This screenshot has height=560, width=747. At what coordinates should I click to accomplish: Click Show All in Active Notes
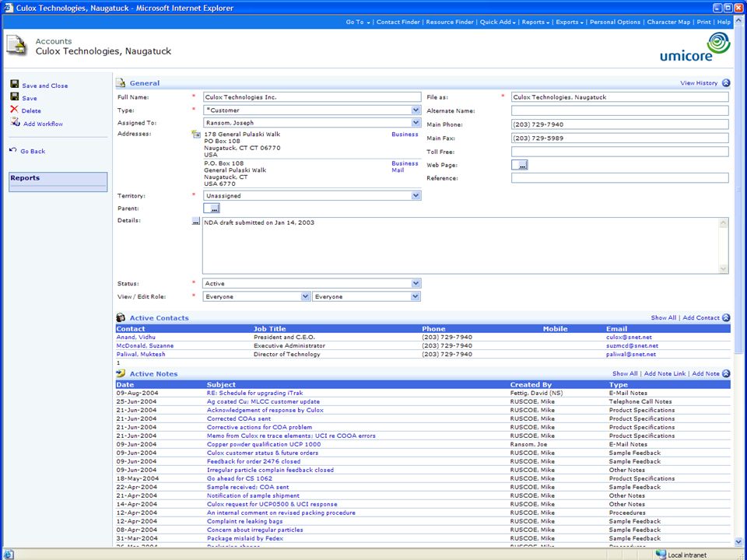625,374
